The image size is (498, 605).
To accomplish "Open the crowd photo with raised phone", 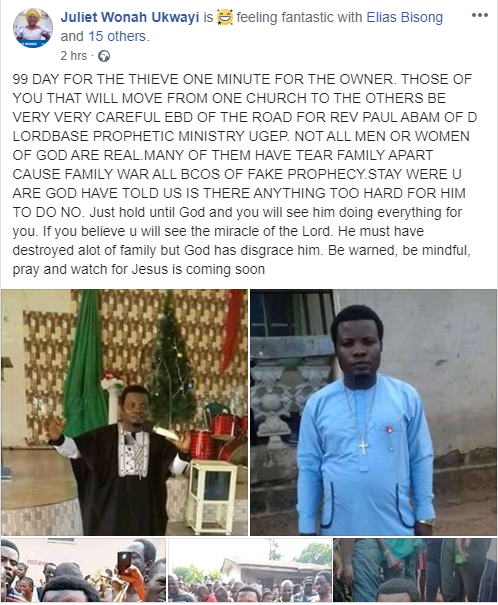I will 83,570.
